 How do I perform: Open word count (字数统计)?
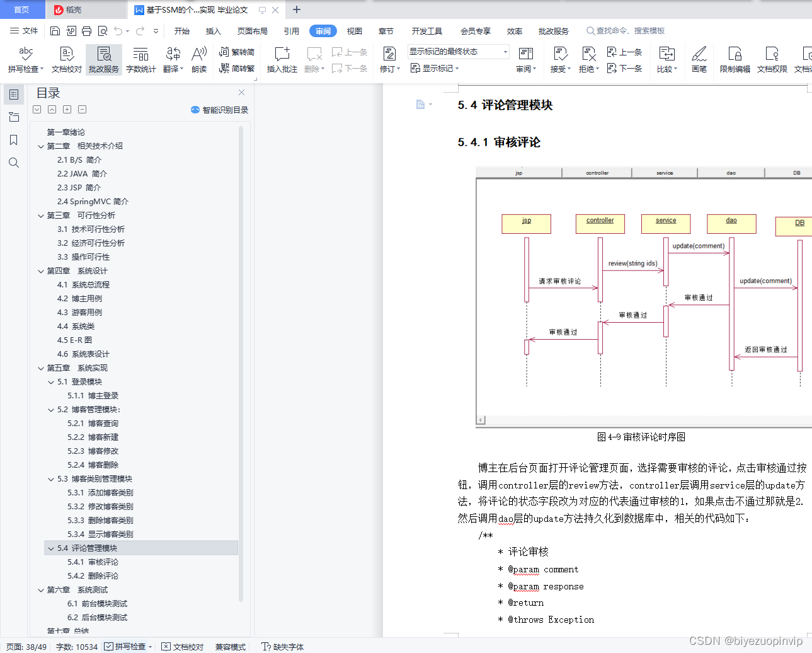[140, 59]
